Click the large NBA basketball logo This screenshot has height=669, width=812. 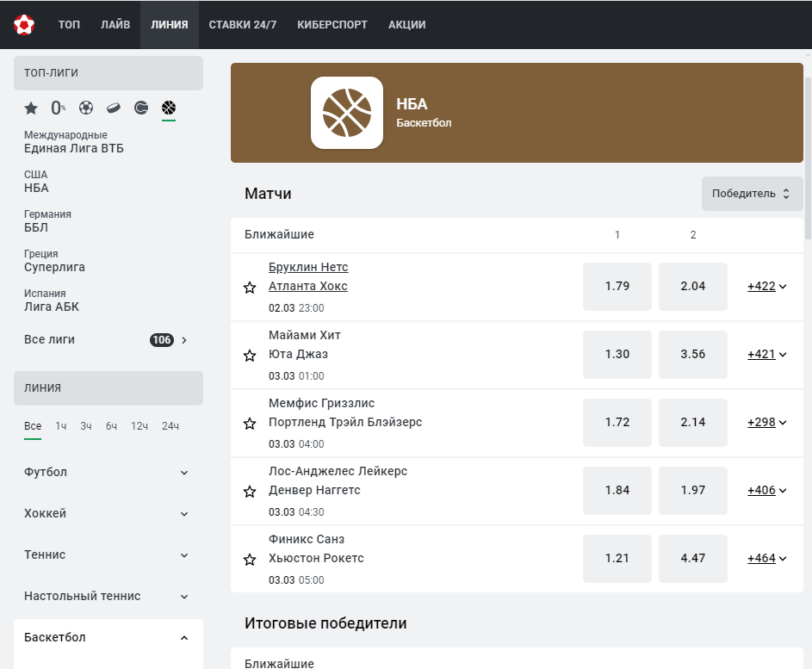click(x=347, y=113)
